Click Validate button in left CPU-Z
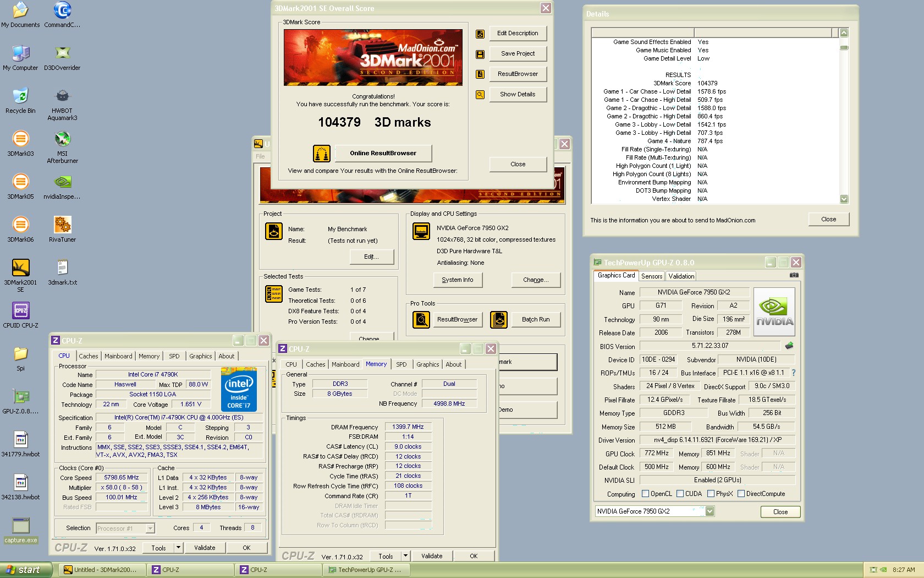 (205, 548)
